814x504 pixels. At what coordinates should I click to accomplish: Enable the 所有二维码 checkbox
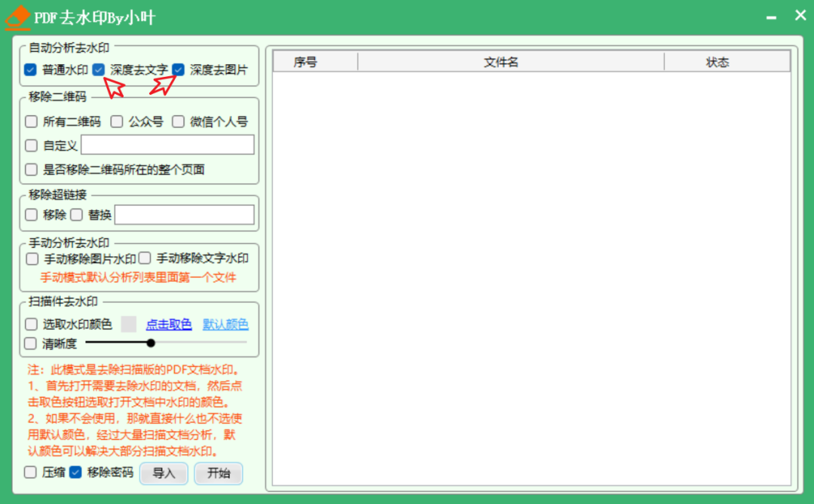[x=31, y=121]
